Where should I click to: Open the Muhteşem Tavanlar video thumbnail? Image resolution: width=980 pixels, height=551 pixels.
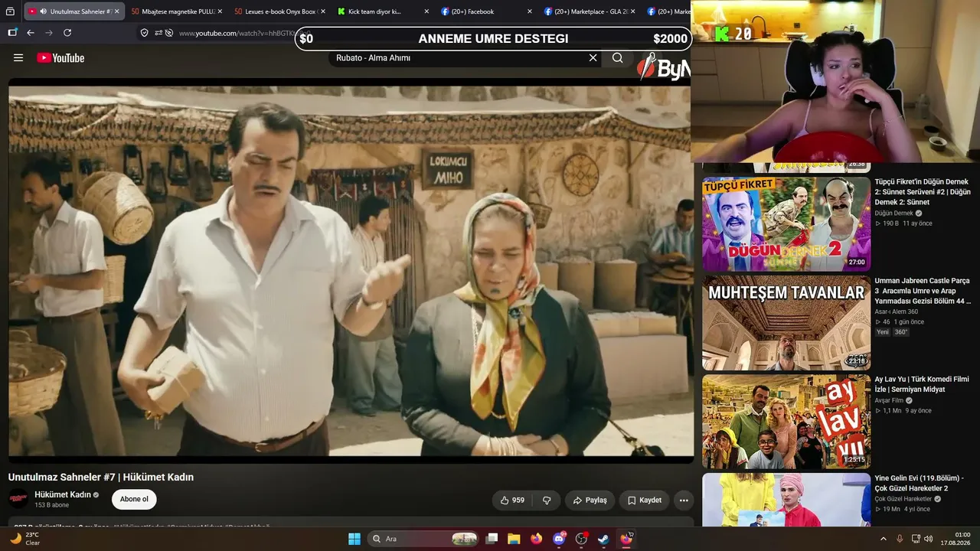[x=786, y=323]
